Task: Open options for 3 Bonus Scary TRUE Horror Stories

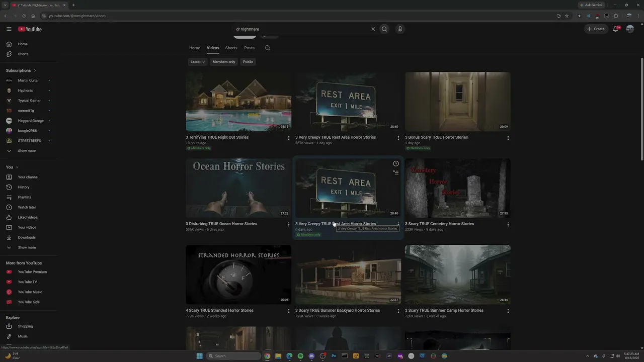Action: pos(508,138)
